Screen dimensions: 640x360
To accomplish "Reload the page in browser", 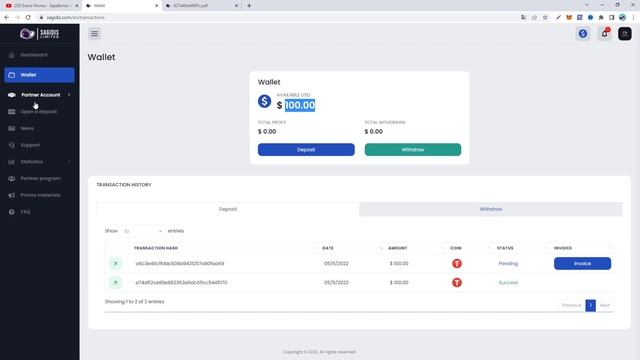I will click(x=28, y=18).
